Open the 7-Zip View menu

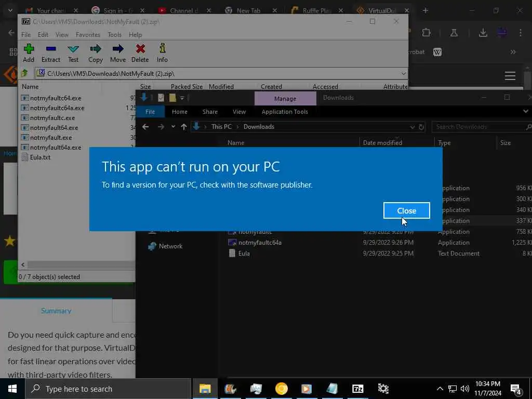(62, 35)
